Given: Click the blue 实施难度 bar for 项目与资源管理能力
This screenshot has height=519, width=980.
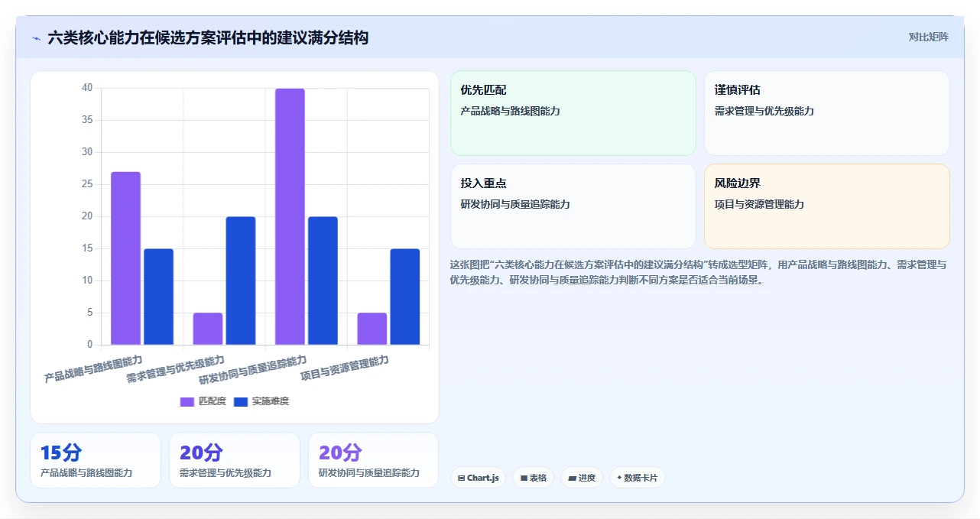Looking at the screenshot, I should pos(405,297).
